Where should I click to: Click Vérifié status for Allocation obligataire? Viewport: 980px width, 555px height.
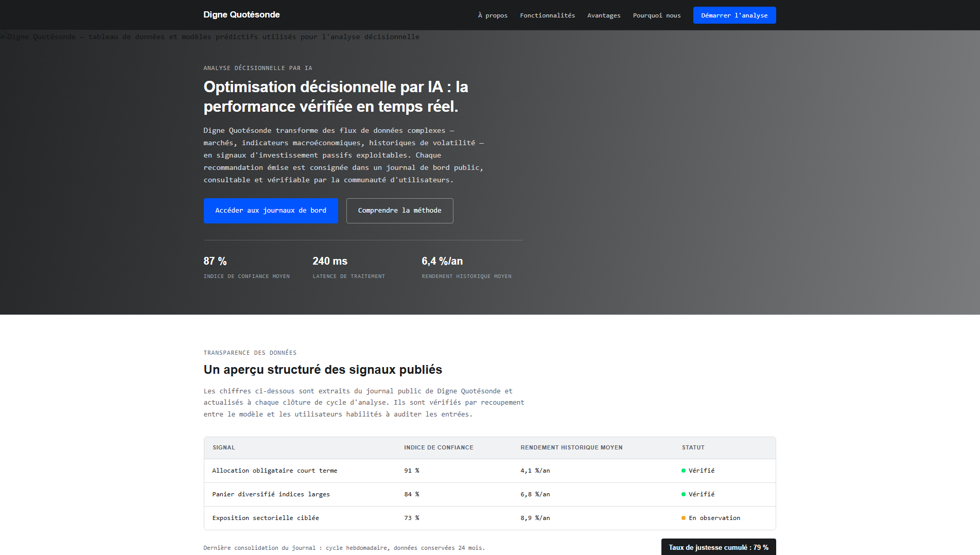(x=698, y=471)
